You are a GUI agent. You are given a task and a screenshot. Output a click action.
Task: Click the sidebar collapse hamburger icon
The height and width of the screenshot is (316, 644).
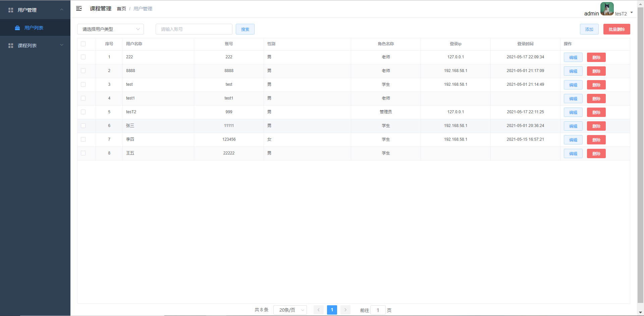79,9
